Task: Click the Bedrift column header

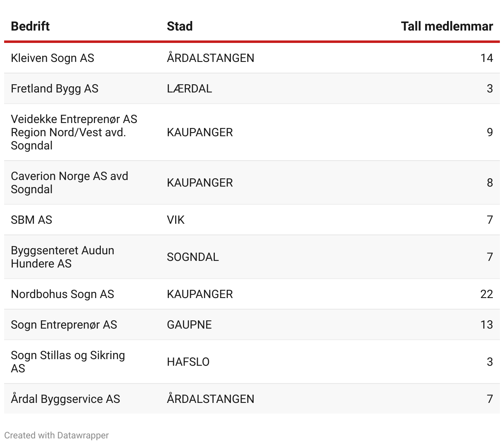Action: point(30,26)
